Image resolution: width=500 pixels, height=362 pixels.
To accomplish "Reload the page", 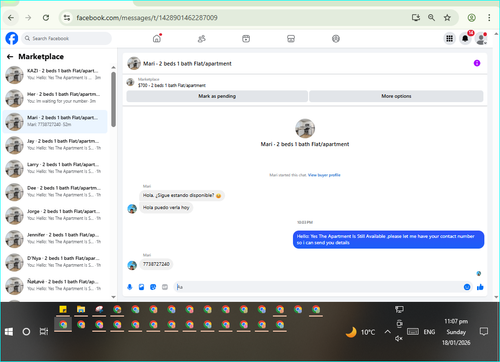I will [46, 18].
